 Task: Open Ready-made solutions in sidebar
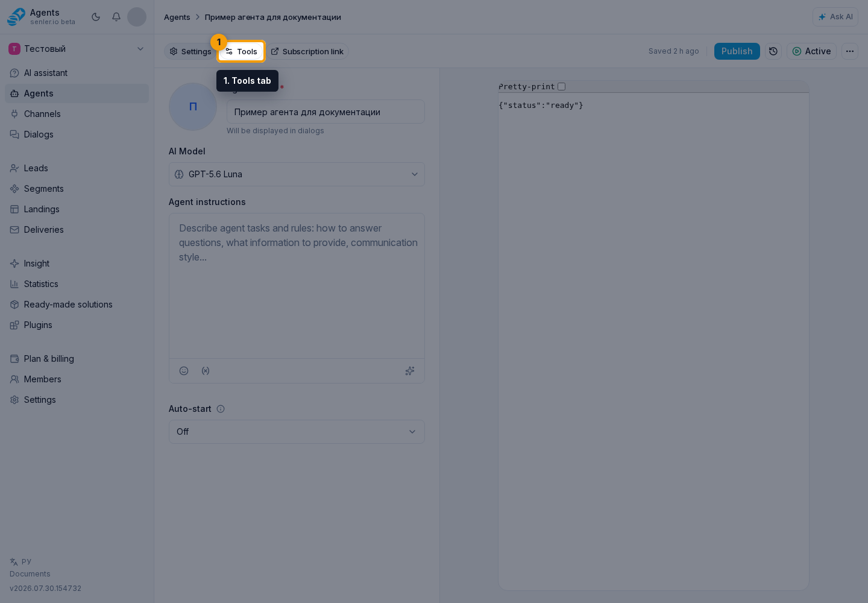click(x=77, y=305)
